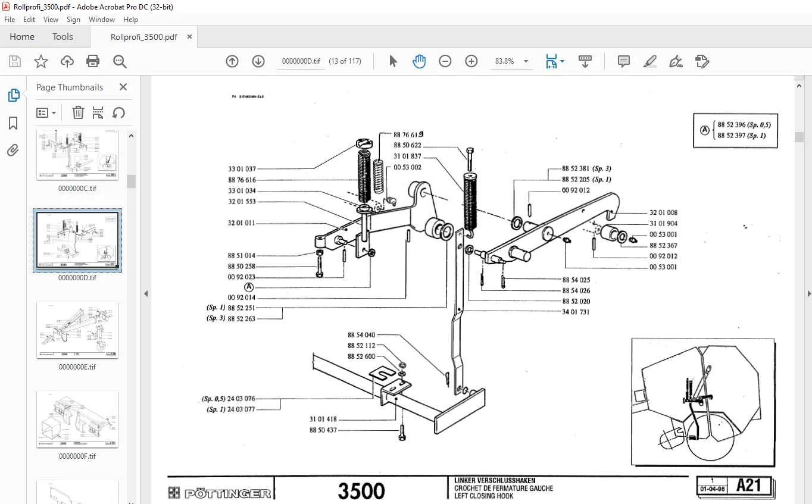Screen dimensions: 812x504
Task: Select the Rollprofi_3500.pdf document tab
Action: coord(144,36)
